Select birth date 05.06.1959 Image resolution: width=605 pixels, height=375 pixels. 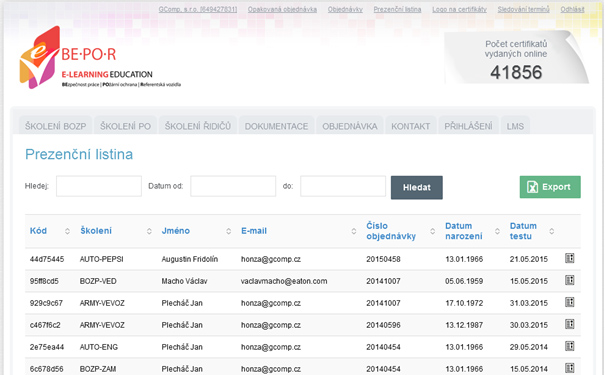point(464,281)
